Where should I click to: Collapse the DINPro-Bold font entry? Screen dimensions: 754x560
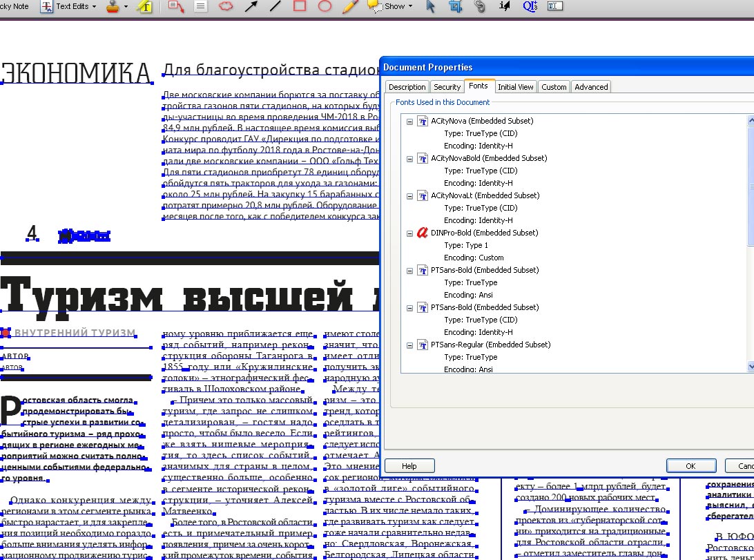coord(409,233)
